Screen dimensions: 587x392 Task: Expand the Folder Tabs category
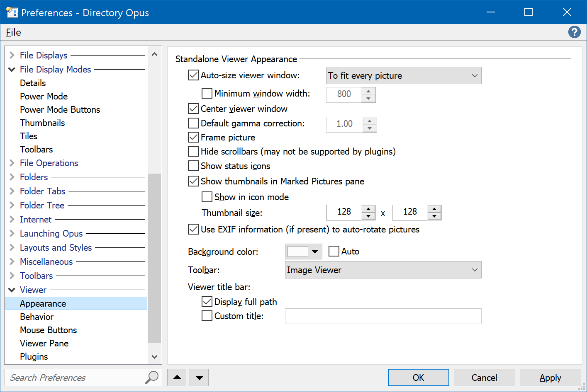pyautogui.click(x=12, y=191)
